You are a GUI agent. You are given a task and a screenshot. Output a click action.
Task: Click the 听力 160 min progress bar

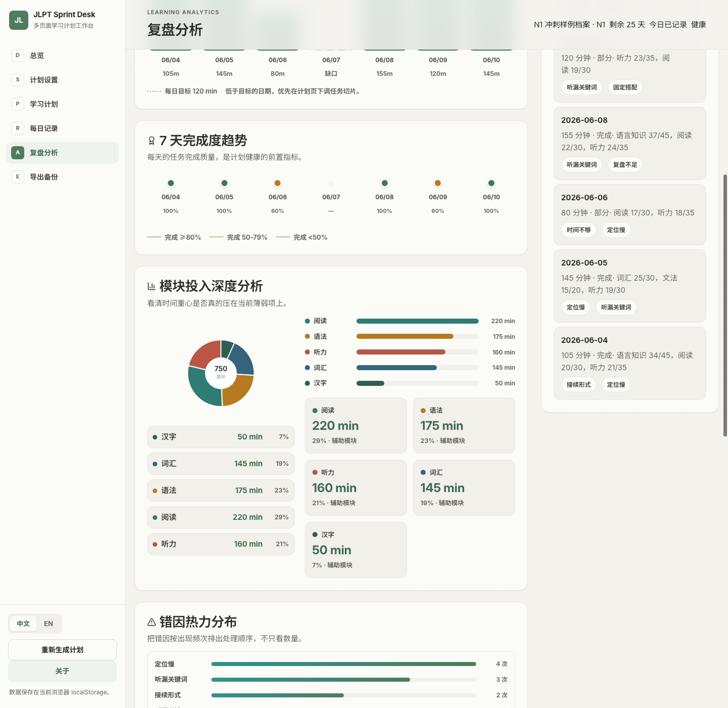click(x=418, y=352)
